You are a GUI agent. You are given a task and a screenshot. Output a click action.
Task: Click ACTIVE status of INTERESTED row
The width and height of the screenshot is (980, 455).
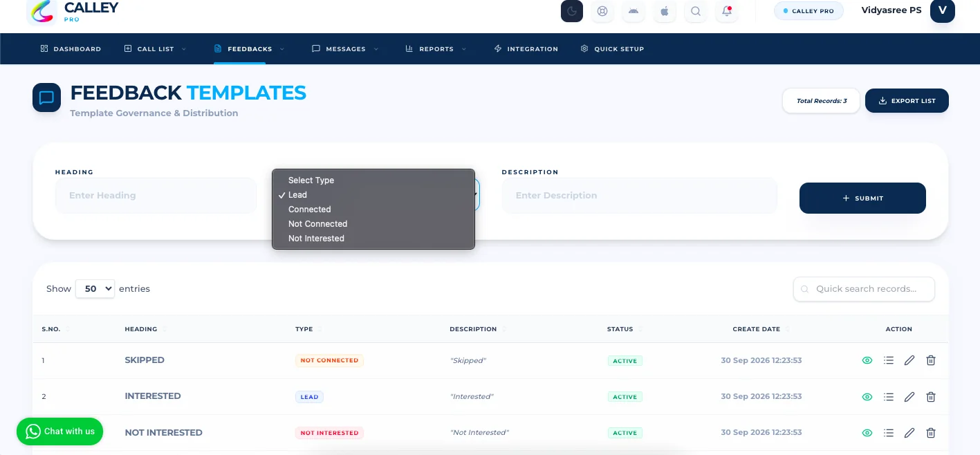(x=625, y=397)
